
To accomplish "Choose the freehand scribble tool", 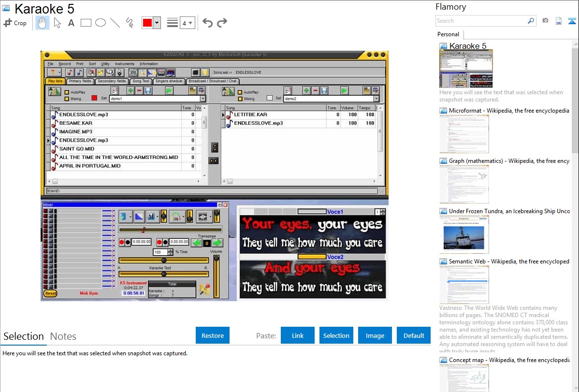I will click(130, 23).
